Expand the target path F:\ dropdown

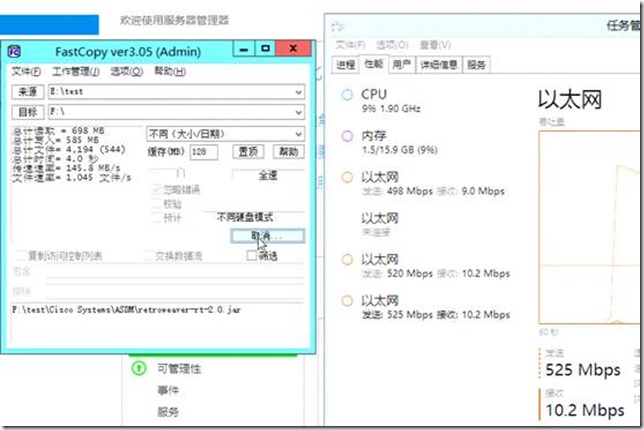[299, 112]
